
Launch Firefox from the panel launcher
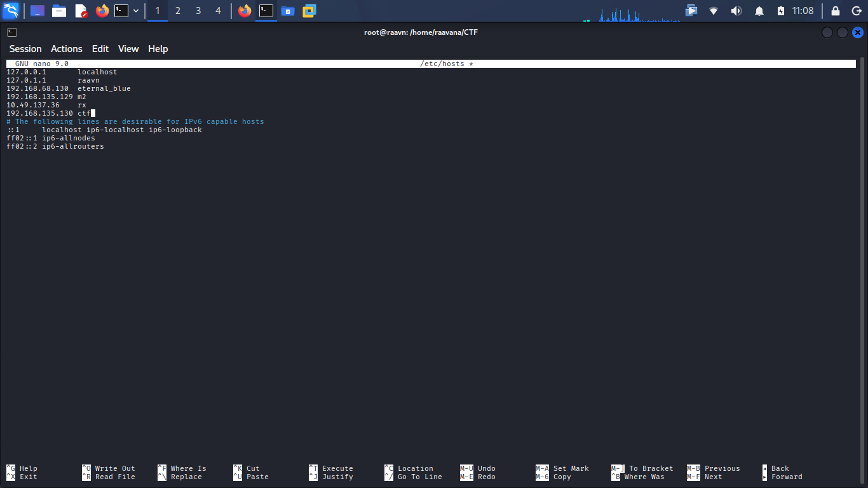[102, 11]
